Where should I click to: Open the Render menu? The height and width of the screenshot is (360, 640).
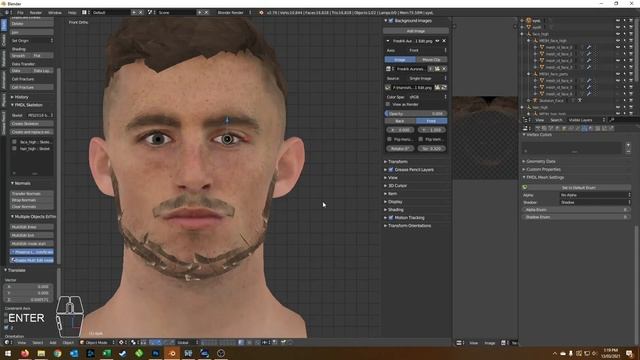click(36, 13)
